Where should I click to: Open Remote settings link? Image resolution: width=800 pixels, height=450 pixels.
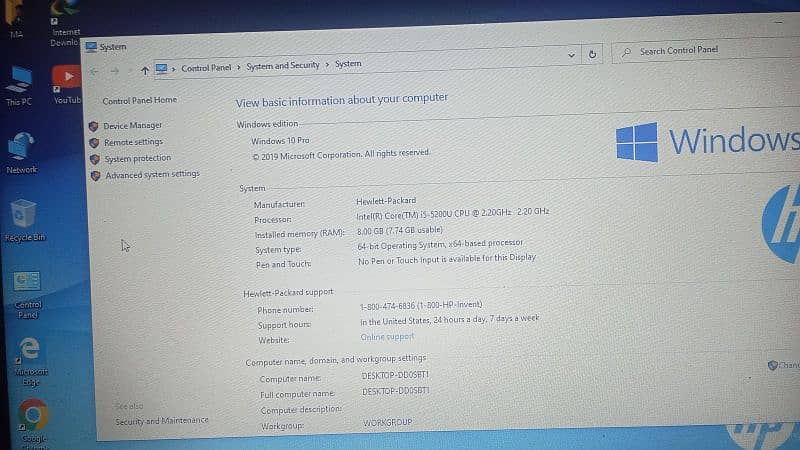pos(133,142)
